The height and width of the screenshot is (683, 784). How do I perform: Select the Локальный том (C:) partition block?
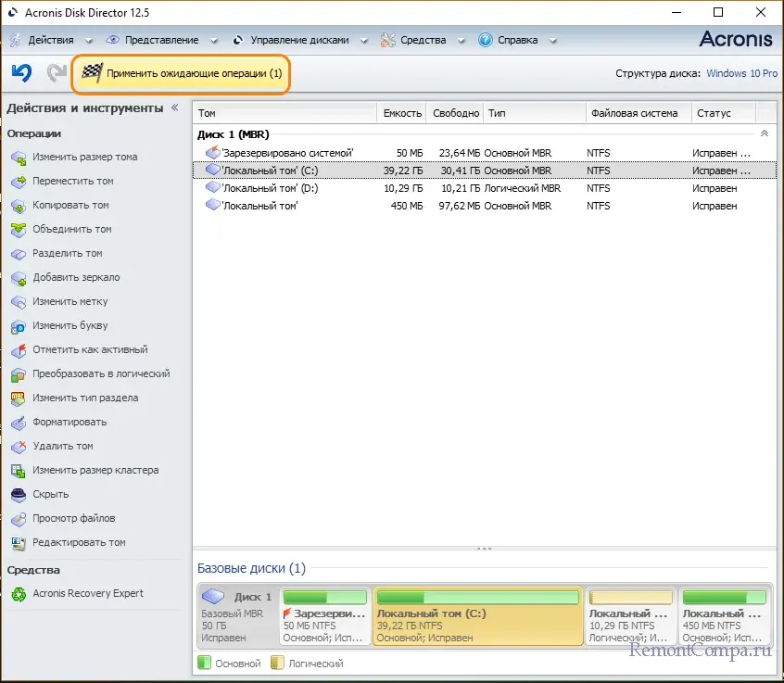(478, 616)
